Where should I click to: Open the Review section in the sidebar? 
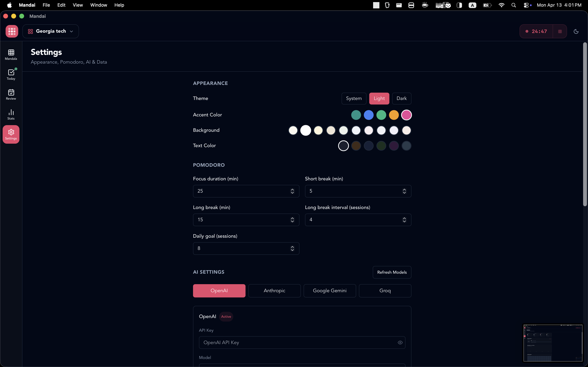(11, 94)
